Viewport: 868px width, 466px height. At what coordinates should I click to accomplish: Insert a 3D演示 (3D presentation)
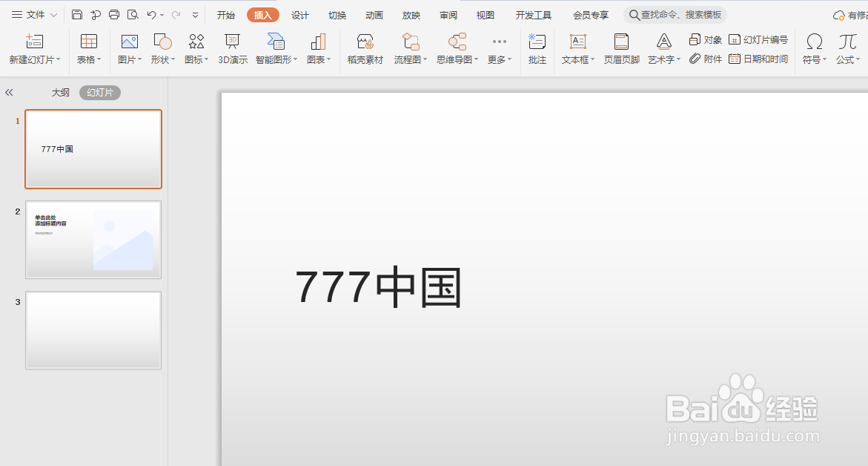[232, 48]
